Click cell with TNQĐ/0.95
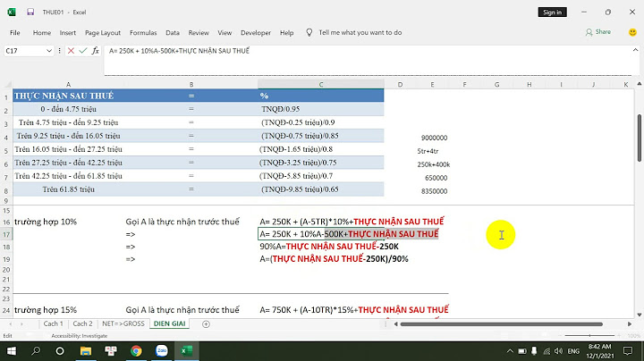Image resolution: width=644 pixels, height=361 pixels. coord(321,109)
